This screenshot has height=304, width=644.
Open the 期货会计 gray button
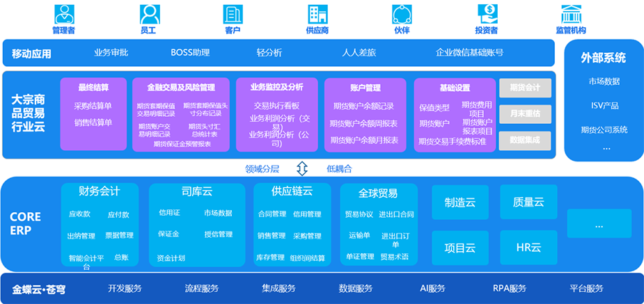tap(525, 88)
